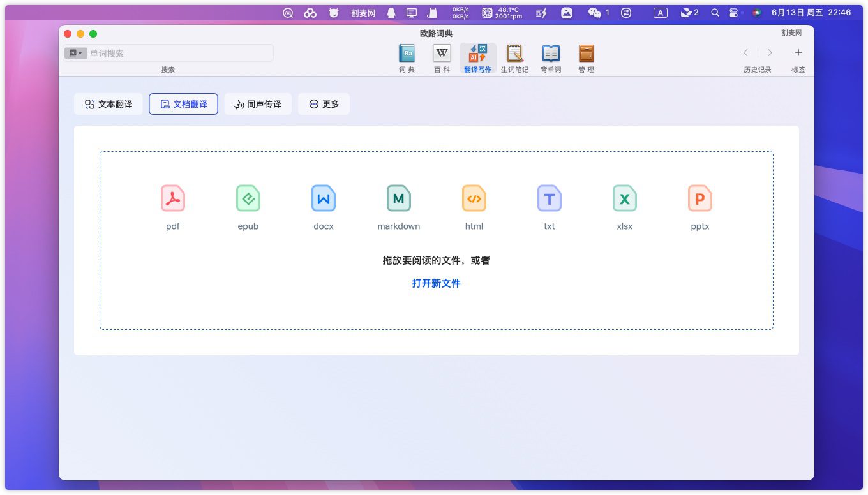The image size is (868, 495).
Task: Select the pdf file type icon
Action: coord(173,198)
